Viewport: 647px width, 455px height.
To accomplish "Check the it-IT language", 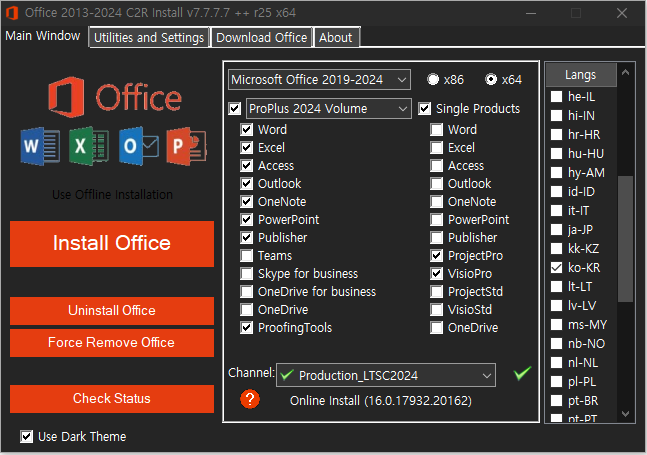I will point(557,210).
